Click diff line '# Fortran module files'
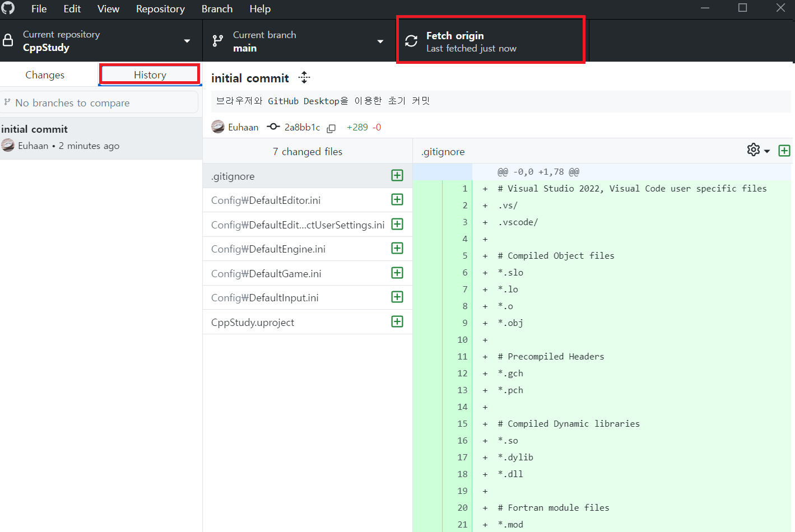Screen dimensions: 795x532 (x=554, y=508)
